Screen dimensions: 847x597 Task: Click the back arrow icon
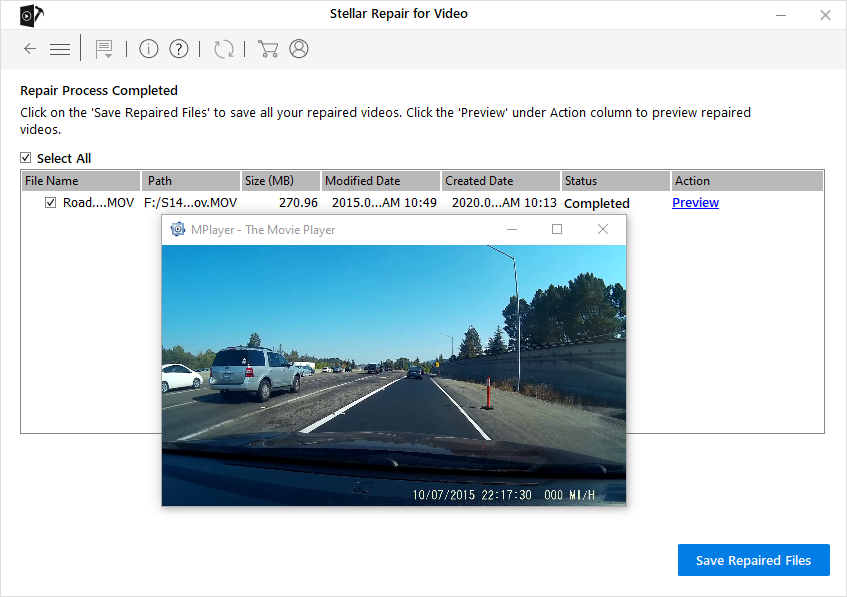point(30,49)
